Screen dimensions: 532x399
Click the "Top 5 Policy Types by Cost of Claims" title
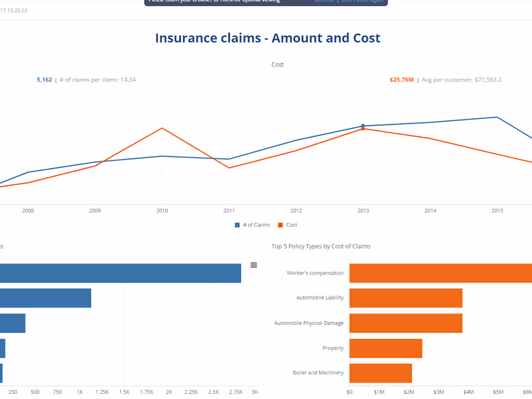click(x=321, y=246)
